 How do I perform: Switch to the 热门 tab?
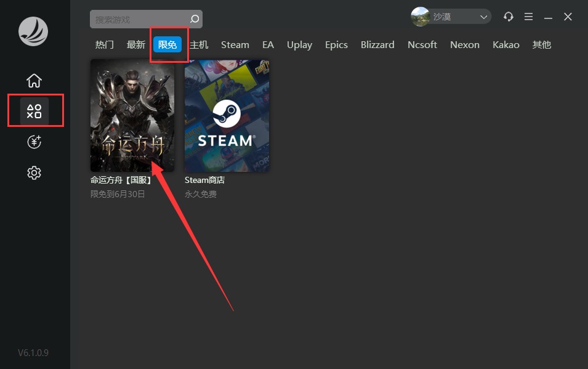coord(104,45)
